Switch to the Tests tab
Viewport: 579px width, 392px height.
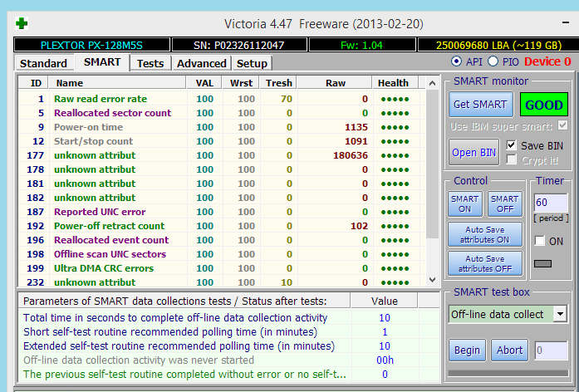coord(150,63)
